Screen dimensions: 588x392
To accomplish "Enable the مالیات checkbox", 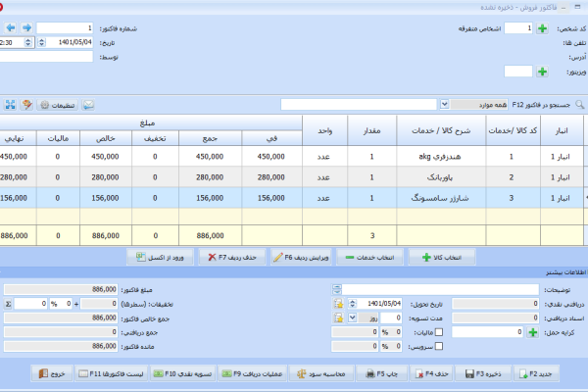I will point(439,332).
